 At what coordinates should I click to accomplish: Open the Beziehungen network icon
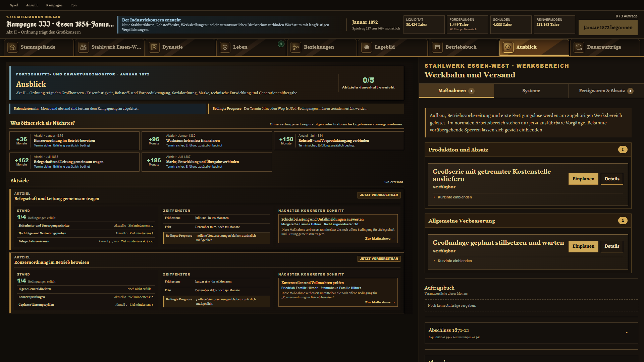pos(296,47)
